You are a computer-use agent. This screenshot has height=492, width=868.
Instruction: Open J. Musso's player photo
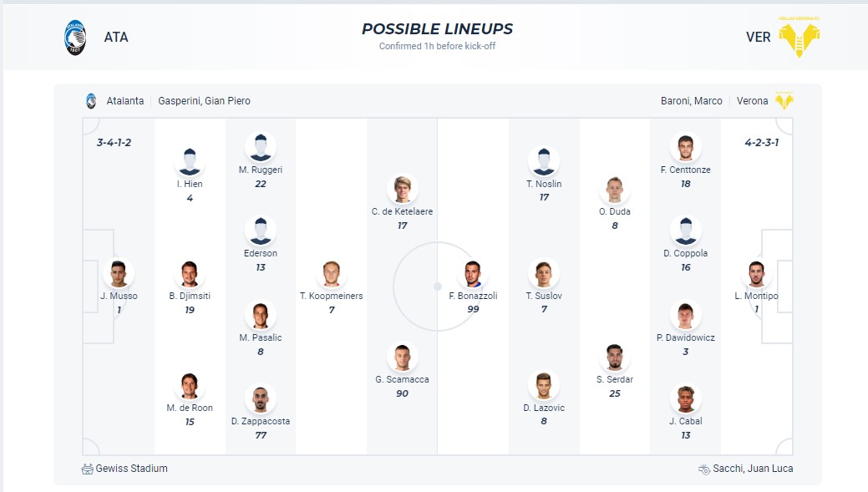119,273
